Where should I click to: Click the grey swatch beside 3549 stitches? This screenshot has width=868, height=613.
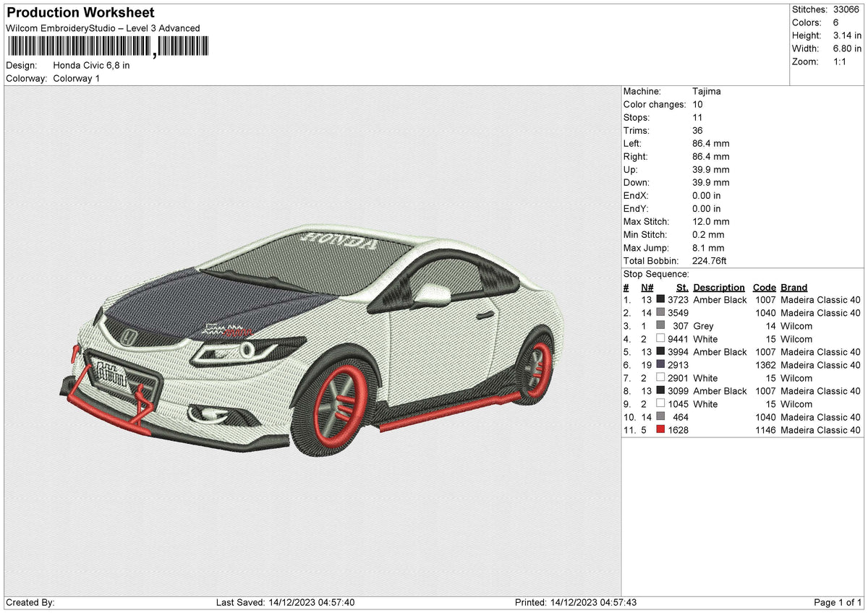pyautogui.click(x=660, y=313)
